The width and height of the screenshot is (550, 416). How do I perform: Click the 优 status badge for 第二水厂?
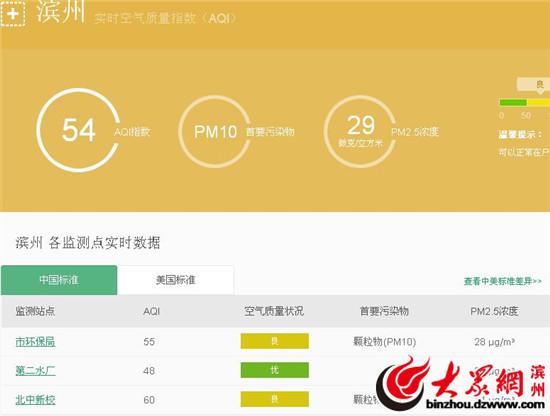[x=275, y=370]
